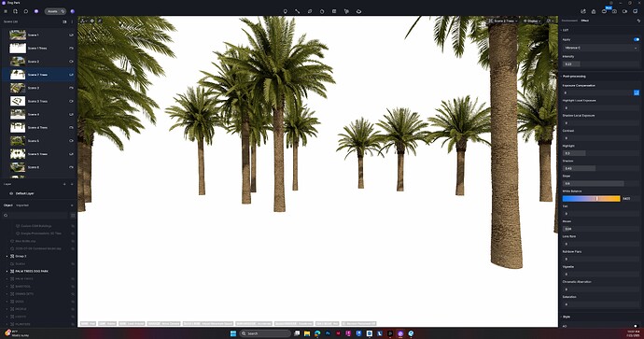
Task: Add new scene in Scene List header
Action: click(64, 21)
